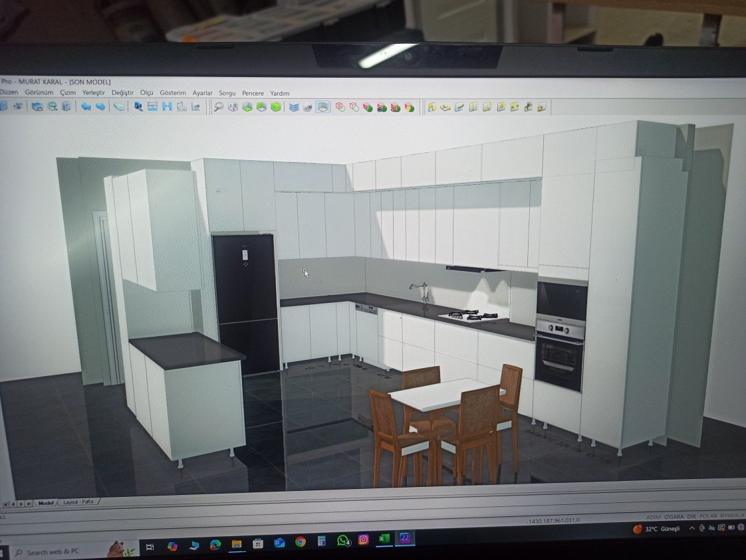746x560 pixels.
Task: Click the Yardım menu item
Action: click(x=279, y=94)
